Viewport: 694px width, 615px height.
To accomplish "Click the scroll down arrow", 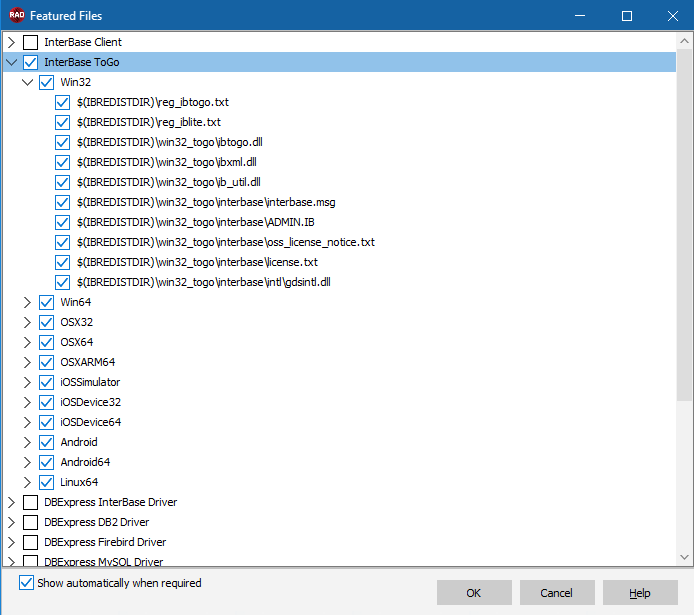I will 684,557.
